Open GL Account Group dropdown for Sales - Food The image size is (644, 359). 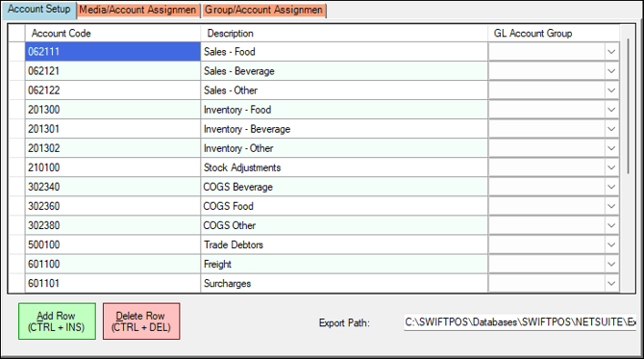tap(611, 52)
